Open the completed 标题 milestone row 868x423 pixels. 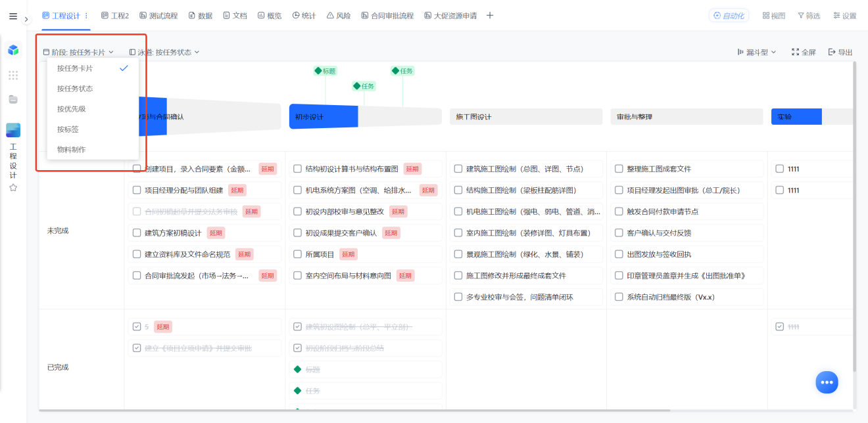click(366, 369)
